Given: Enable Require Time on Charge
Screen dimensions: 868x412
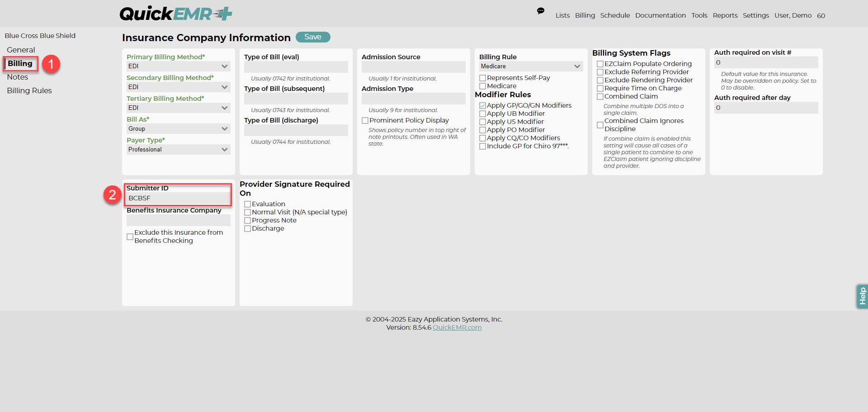Looking at the screenshot, I should point(600,89).
